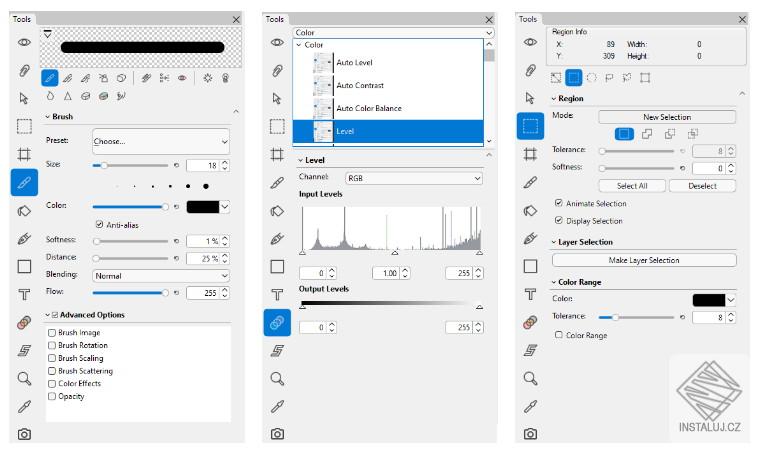Uncheck Animate Selection

pyautogui.click(x=559, y=203)
